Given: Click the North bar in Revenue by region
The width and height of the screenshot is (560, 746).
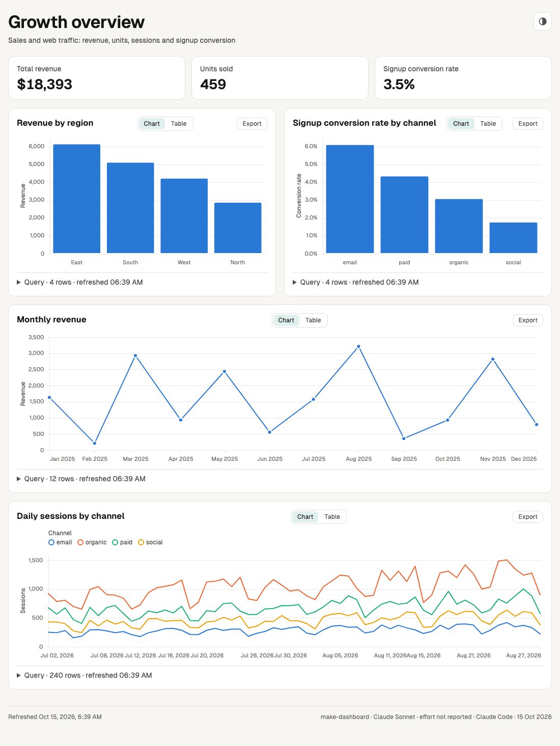Looking at the screenshot, I should (238, 228).
